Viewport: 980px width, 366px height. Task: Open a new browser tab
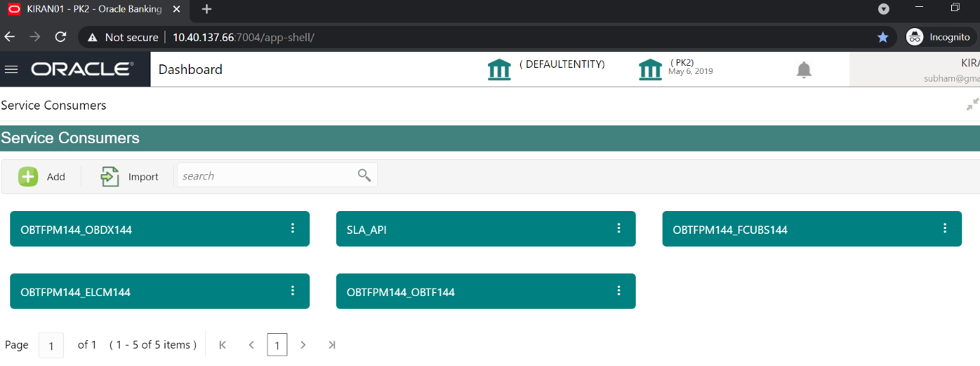(x=206, y=10)
